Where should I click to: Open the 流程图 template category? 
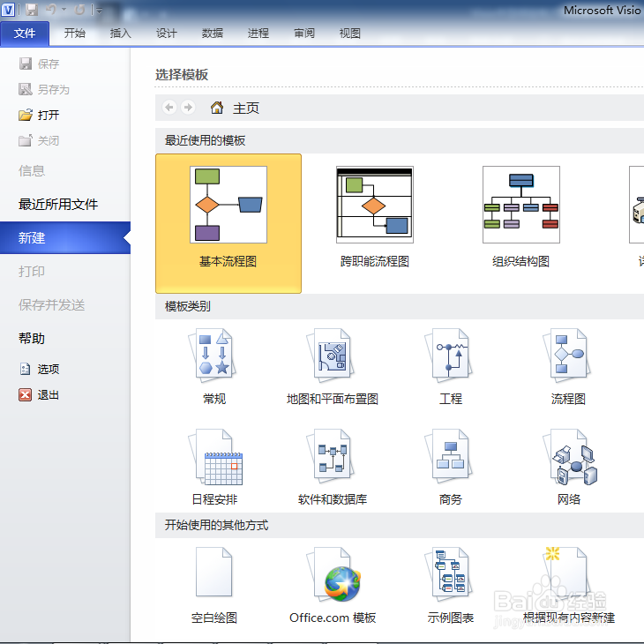pos(568,366)
